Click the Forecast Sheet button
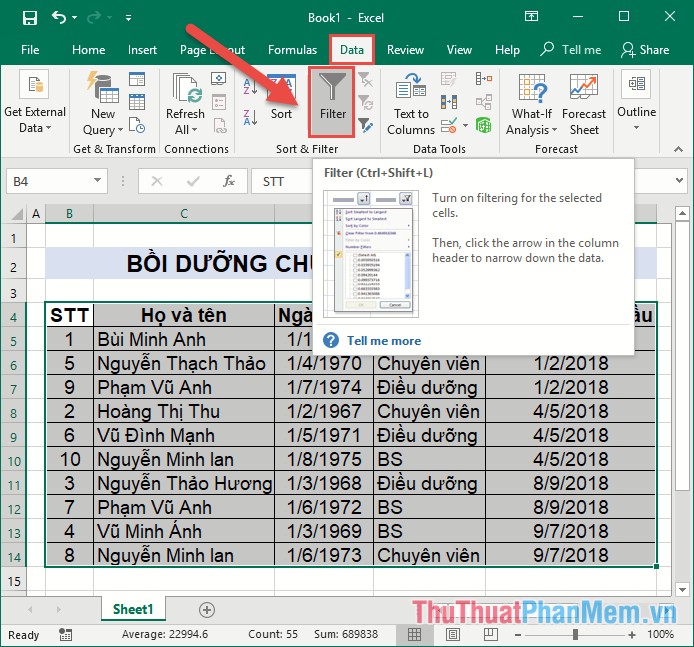This screenshot has height=647, width=694. tap(584, 104)
